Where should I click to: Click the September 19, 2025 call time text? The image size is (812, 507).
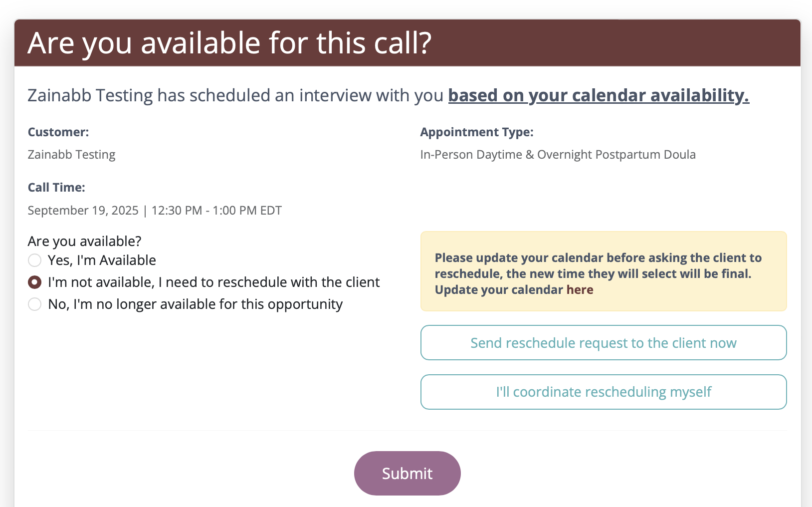pos(155,211)
